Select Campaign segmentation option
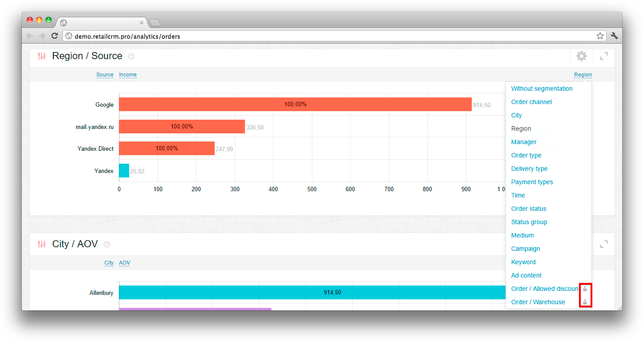 click(x=526, y=249)
